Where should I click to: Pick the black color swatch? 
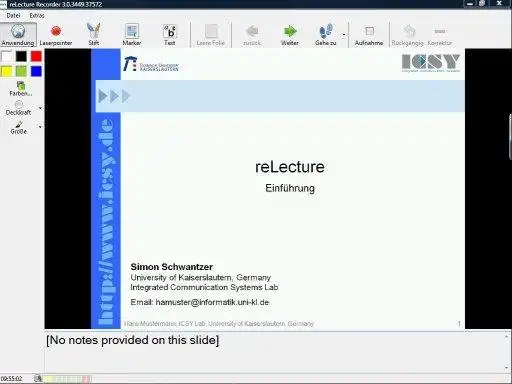(x=21, y=56)
